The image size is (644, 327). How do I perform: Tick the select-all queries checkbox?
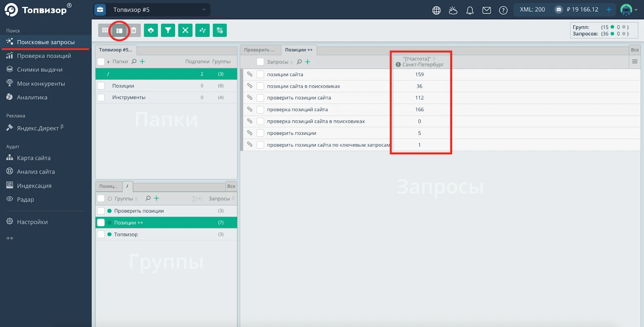pyautogui.click(x=260, y=62)
